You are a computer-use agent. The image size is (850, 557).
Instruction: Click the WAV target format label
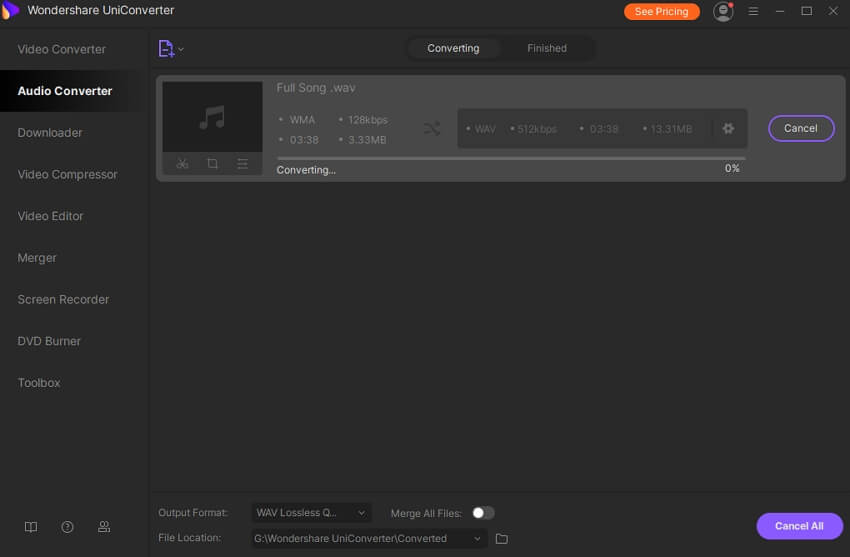click(x=485, y=129)
